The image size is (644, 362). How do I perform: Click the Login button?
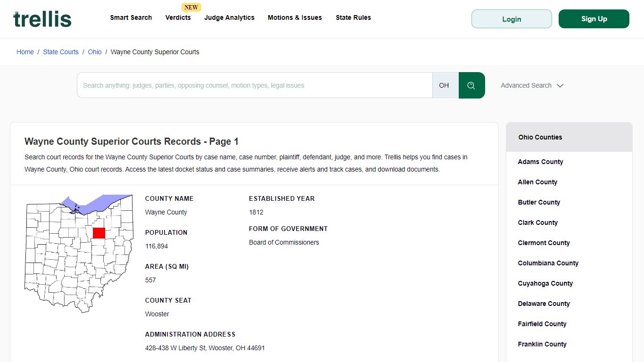[x=512, y=19]
